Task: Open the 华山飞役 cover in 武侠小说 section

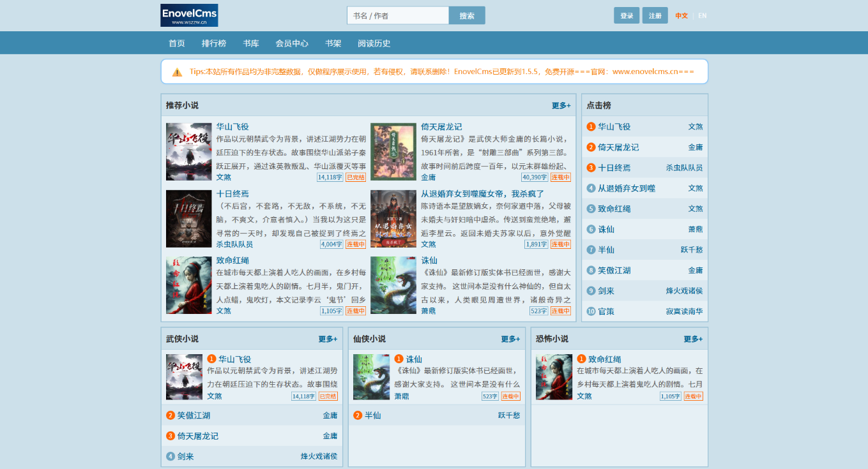Action: (x=185, y=377)
